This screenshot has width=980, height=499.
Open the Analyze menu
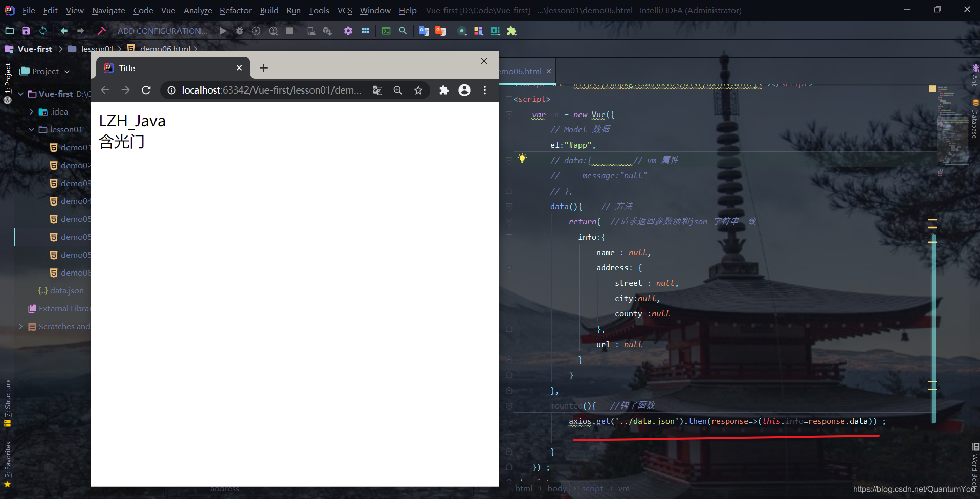pyautogui.click(x=198, y=10)
